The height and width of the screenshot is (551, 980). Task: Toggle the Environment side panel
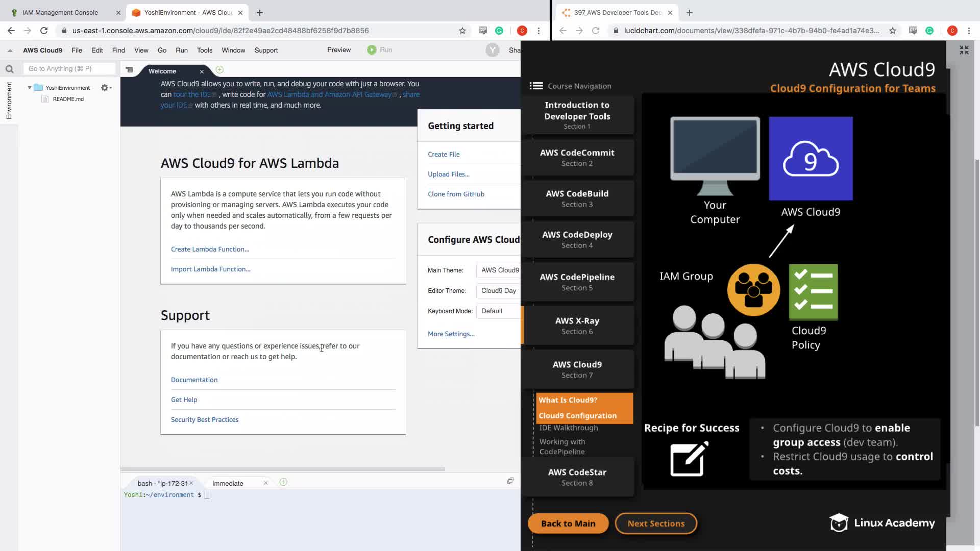click(9, 101)
